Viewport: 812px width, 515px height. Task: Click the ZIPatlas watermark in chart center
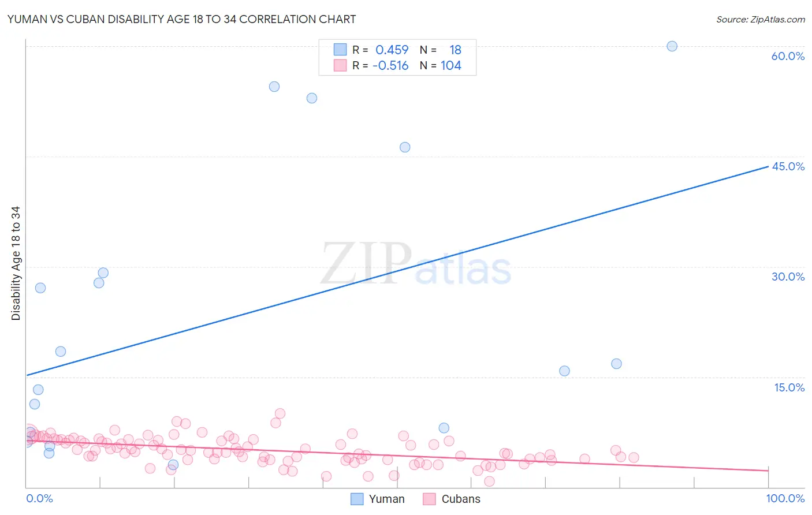[416, 264]
